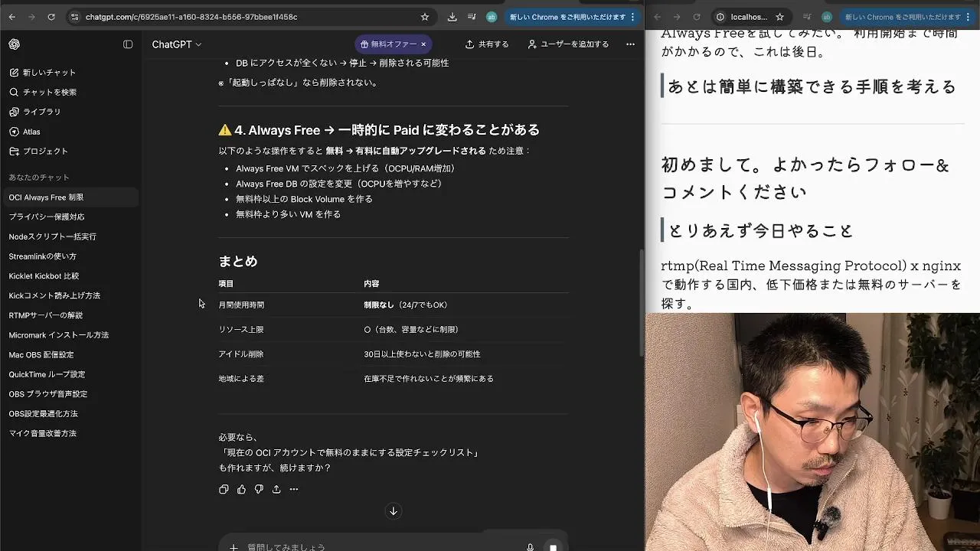
Task: Copy the response with the copy icon
Action: (224, 489)
